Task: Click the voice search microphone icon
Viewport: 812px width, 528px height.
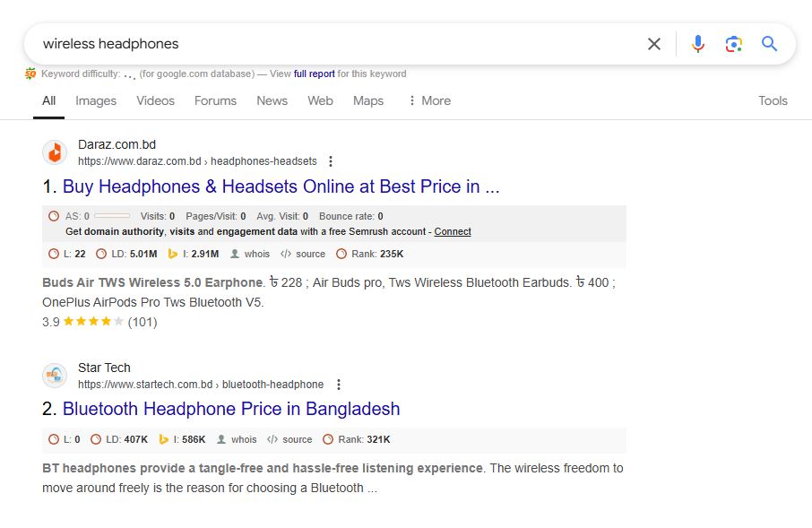Action: tap(698, 44)
